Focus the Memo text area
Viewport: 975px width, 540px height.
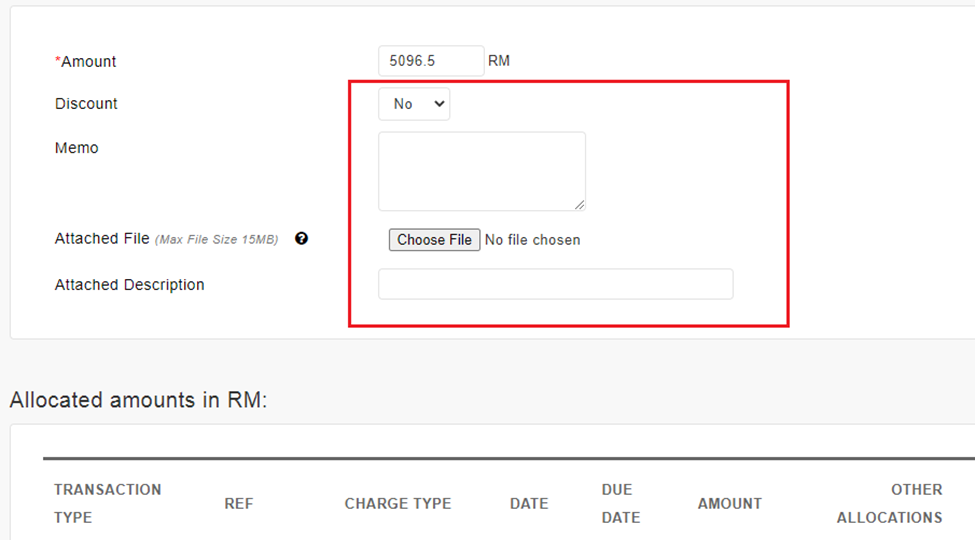click(481, 171)
